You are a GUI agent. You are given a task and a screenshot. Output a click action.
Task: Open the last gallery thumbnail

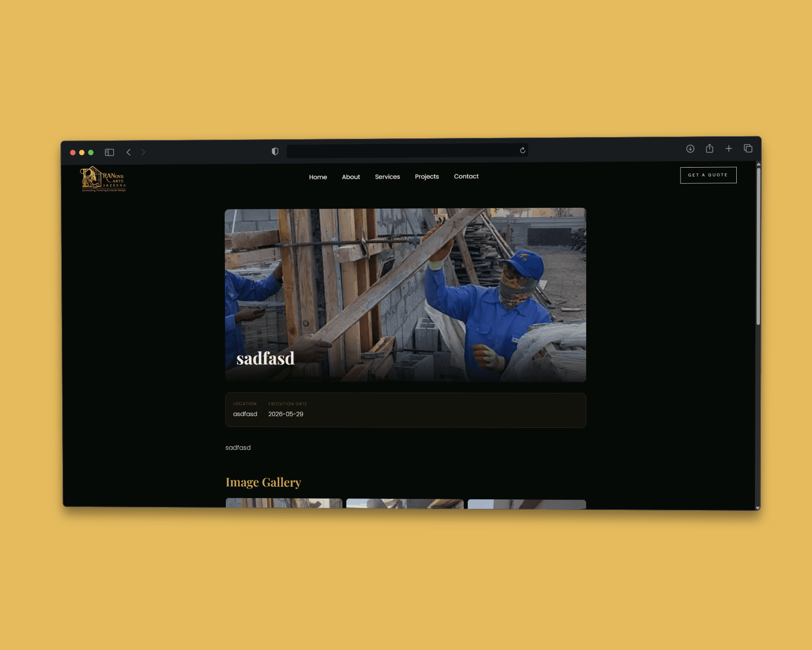coord(527,504)
